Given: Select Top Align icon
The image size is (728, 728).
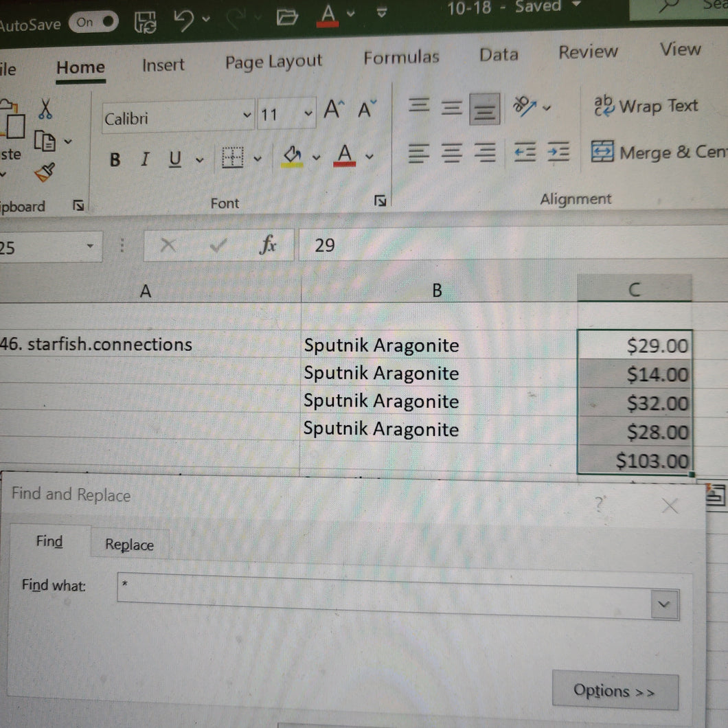Looking at the screenshot, I should click(419, 105).
